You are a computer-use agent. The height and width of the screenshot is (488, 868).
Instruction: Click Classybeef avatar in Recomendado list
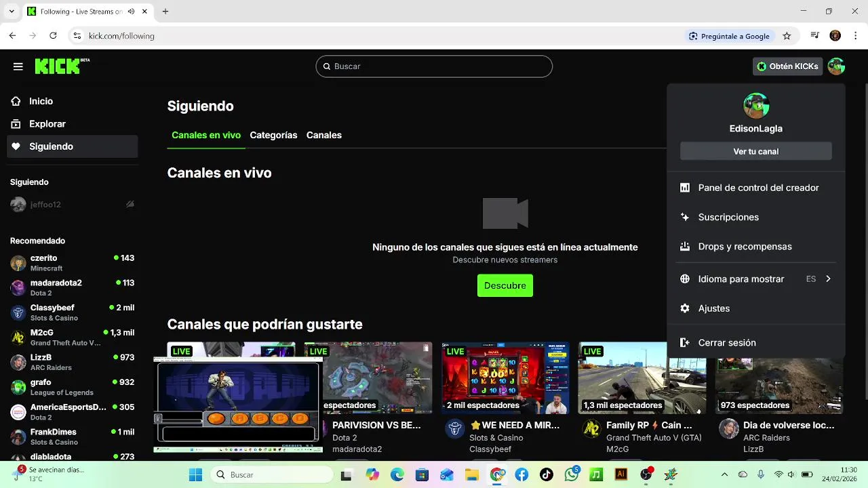click(18, 312)
